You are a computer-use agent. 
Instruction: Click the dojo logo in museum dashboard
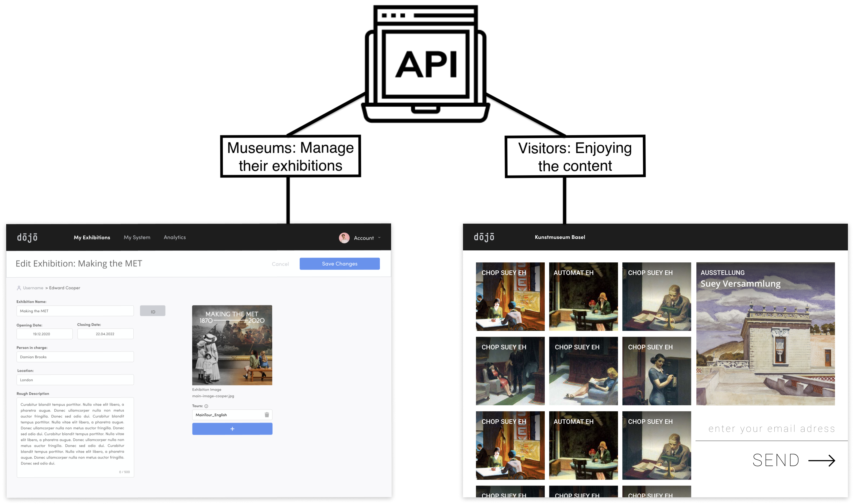[27, 237]
